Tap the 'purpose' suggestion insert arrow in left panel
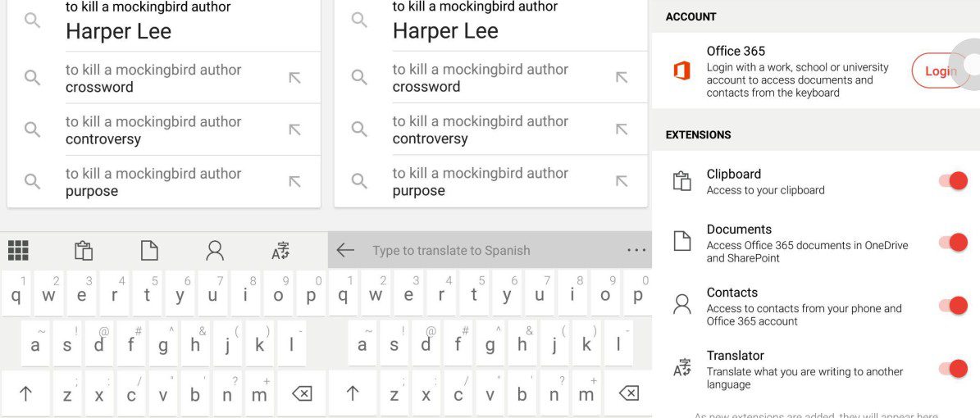 tap(294, 181)
